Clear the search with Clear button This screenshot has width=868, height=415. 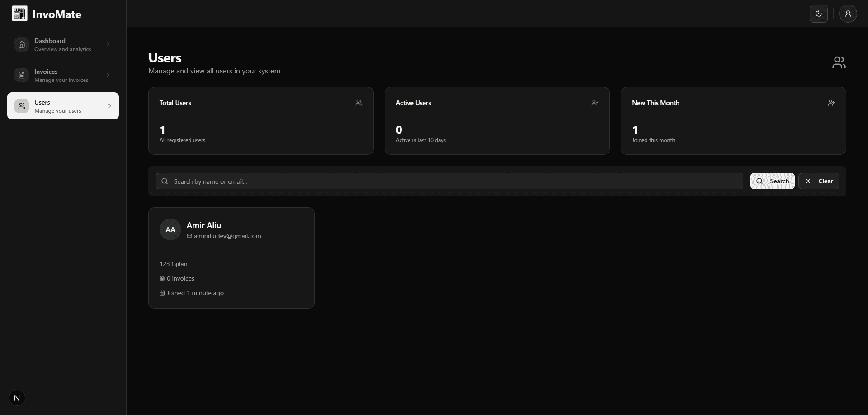819,181
